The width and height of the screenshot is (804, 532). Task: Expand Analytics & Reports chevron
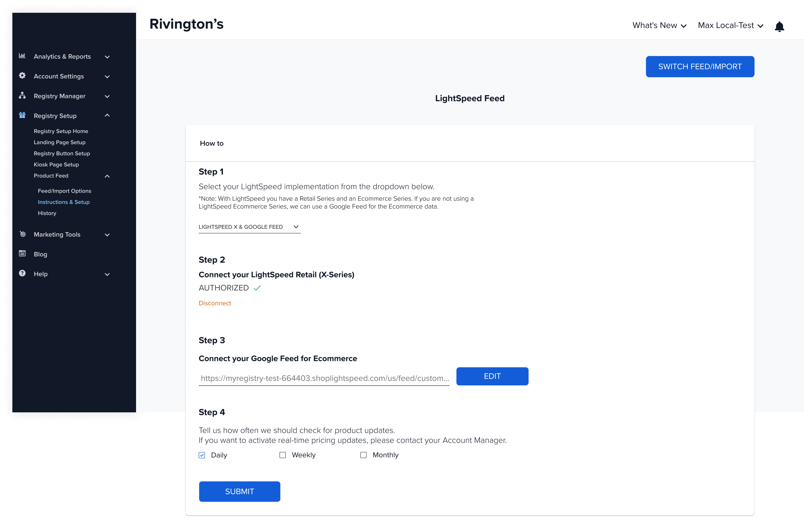pyautogui.click(x=107, y=57)
